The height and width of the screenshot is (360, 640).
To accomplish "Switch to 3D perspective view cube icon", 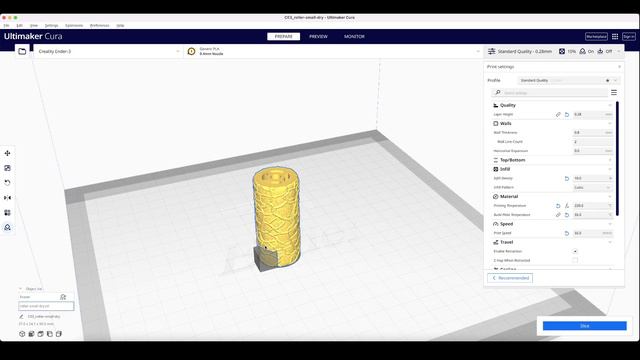I will (22, 334).
